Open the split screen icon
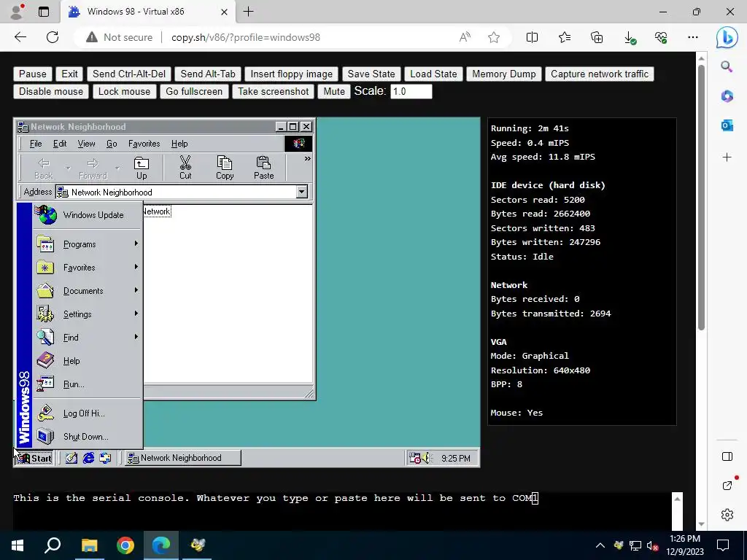The image size is (747, 560). pos(532,37)
